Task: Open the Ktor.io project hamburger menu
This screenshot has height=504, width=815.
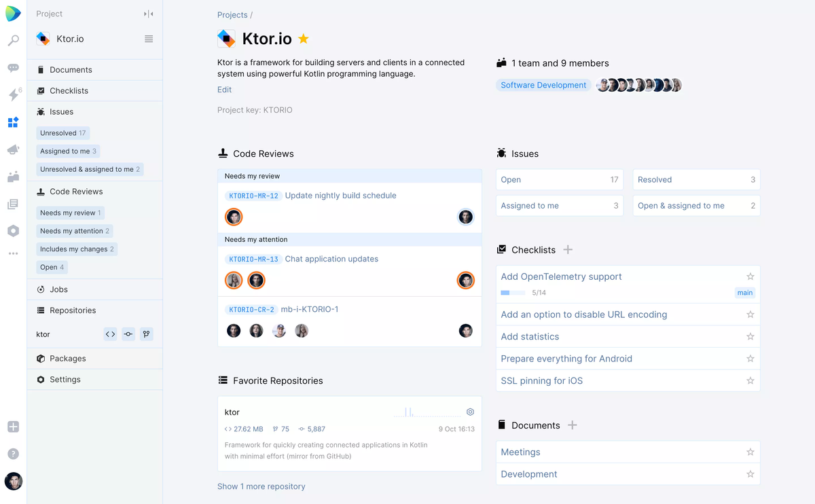Action: (149, 39)
